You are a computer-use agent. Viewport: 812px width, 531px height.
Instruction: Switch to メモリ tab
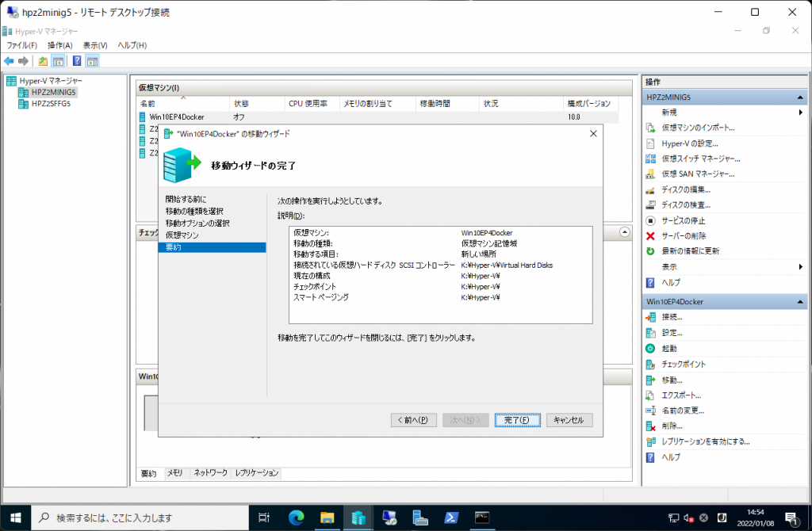pyautogui.click(x=174, y=473)
